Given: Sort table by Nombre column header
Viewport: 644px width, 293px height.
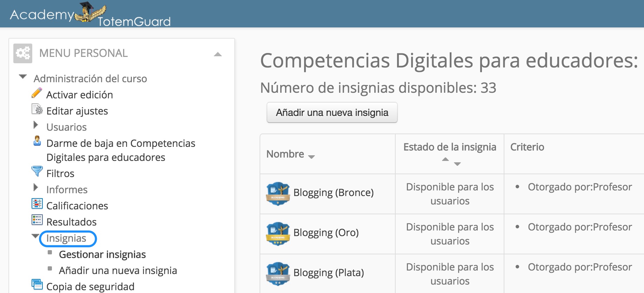Looking at the screenshot, I should tap(285, 154).
